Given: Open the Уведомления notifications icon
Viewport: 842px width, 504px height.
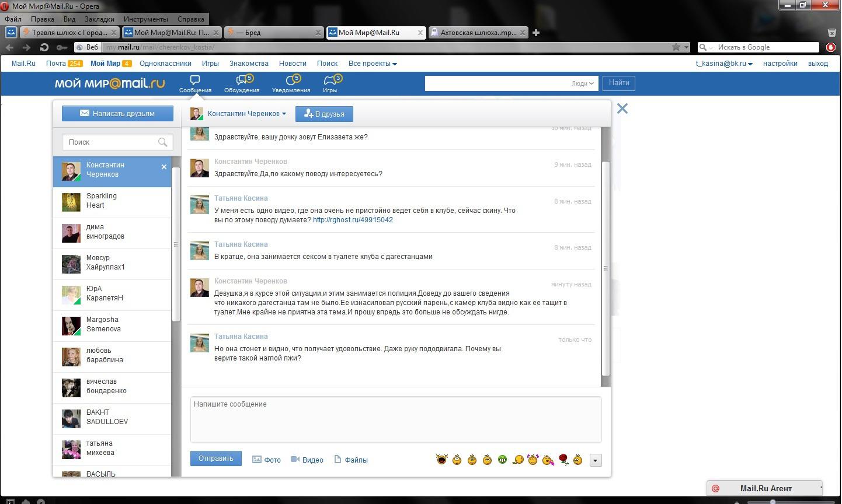Looking at the screenshot, I should [291, 84].
